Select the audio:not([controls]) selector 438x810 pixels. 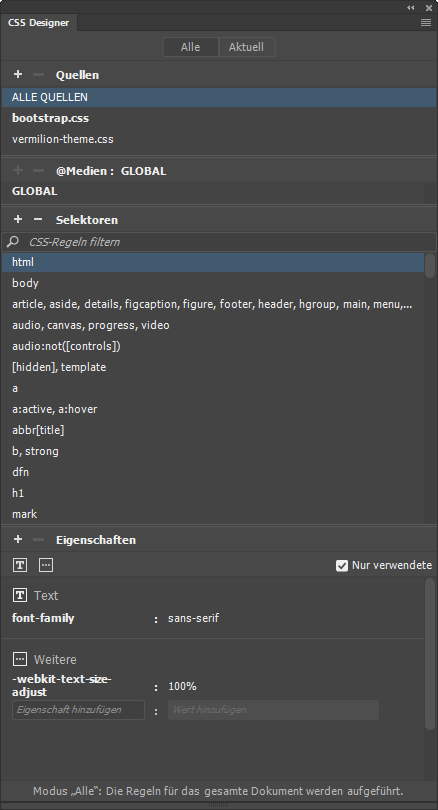(213, 346)
